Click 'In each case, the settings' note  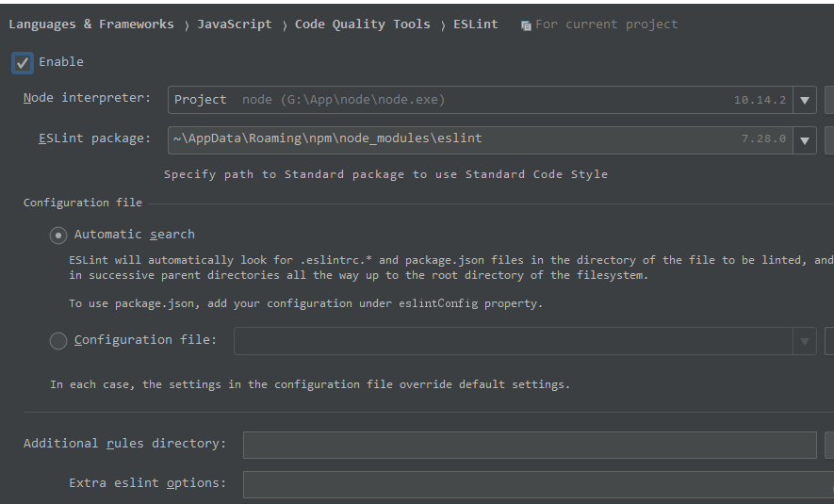click(x=310, y=384)
